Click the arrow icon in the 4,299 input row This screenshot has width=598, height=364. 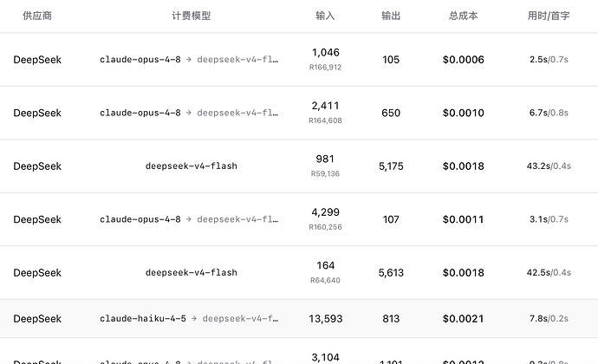point(189,219)
